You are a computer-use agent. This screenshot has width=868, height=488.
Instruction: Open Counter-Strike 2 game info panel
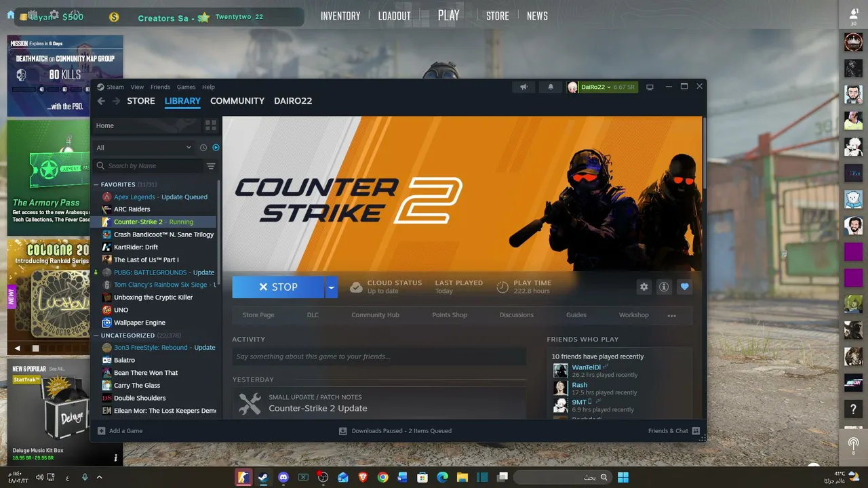point(664,287)
